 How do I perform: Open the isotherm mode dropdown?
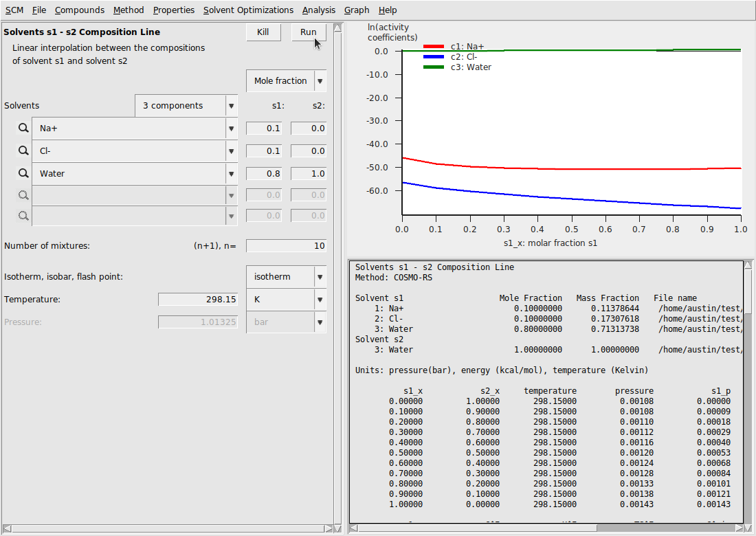pyautogui.click(x=320, y=277)
